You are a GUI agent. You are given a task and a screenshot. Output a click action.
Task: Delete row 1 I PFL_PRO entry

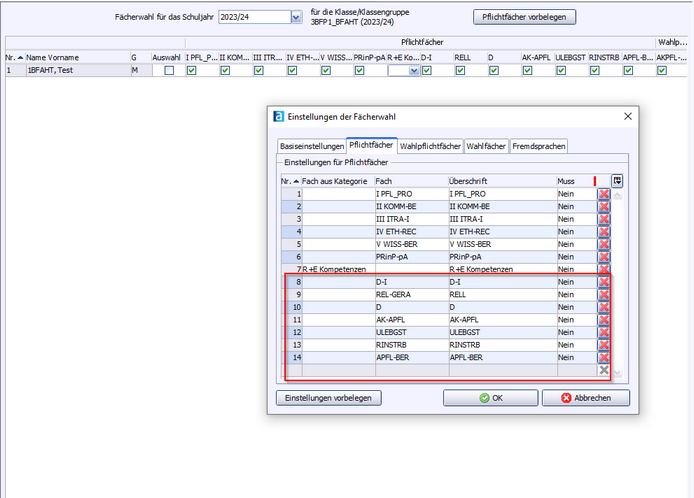603,193
